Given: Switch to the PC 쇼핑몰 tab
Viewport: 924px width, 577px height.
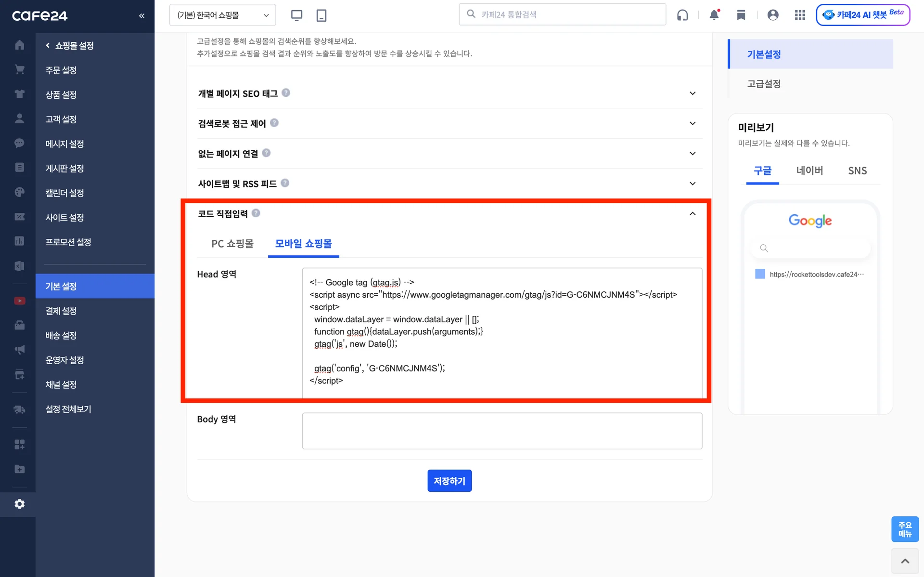Looking at the screenshot, I should [232, 244].
